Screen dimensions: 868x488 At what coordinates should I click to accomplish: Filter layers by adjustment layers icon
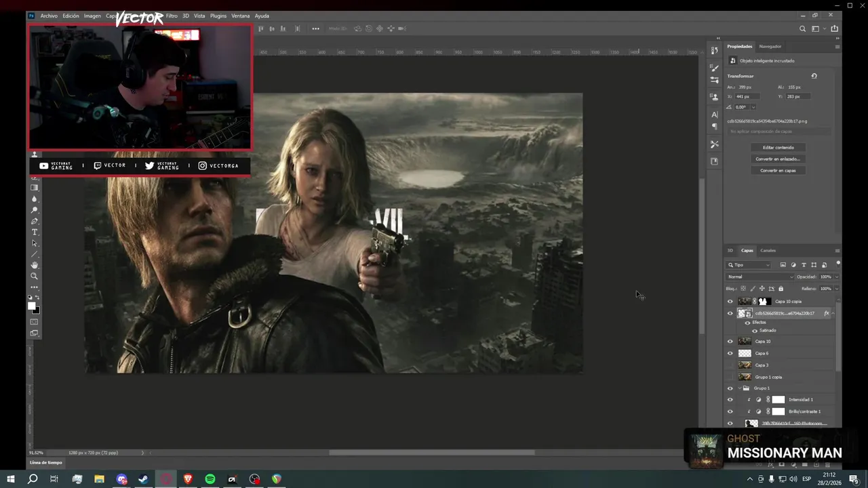click(793, 265)
